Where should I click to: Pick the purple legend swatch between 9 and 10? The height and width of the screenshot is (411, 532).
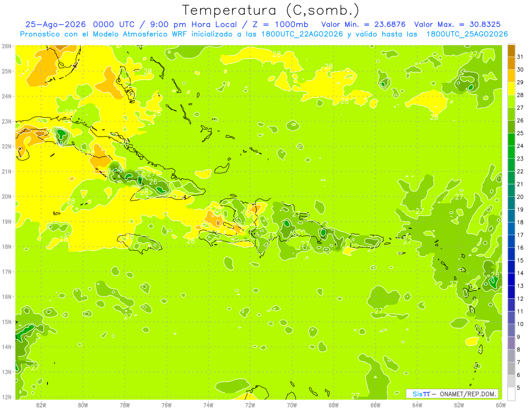[x=511, y=330]
